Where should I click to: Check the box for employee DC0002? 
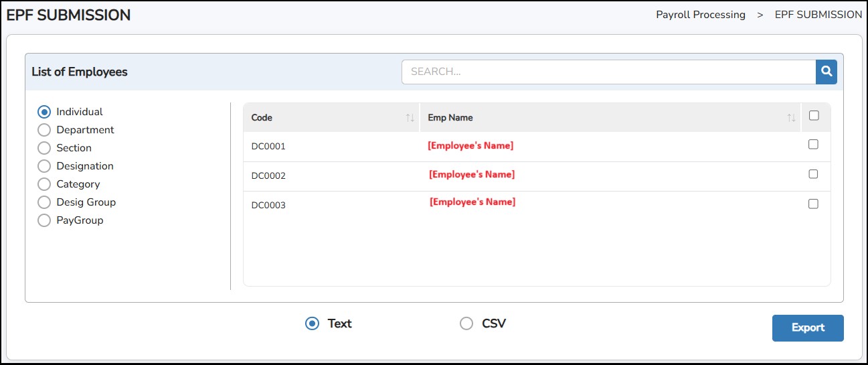813,174
